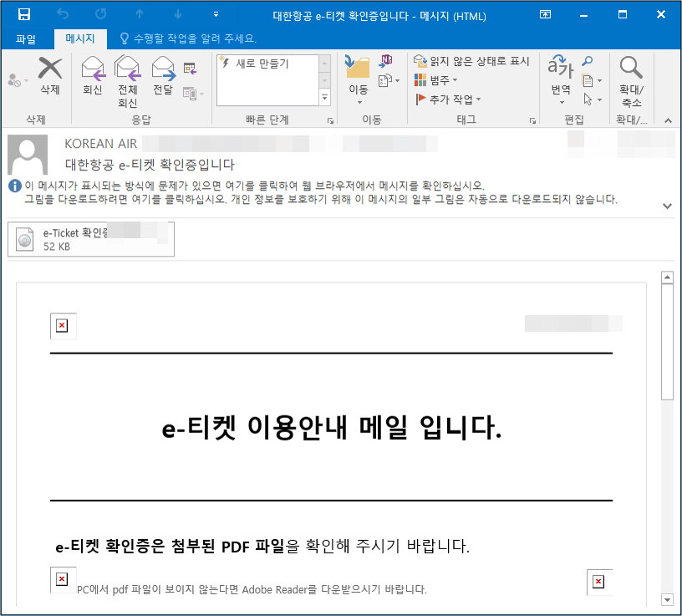Open the Rules/actions dropdown icon
The image size is (682, 616).
pyautogui.click(x=389, y=81)
